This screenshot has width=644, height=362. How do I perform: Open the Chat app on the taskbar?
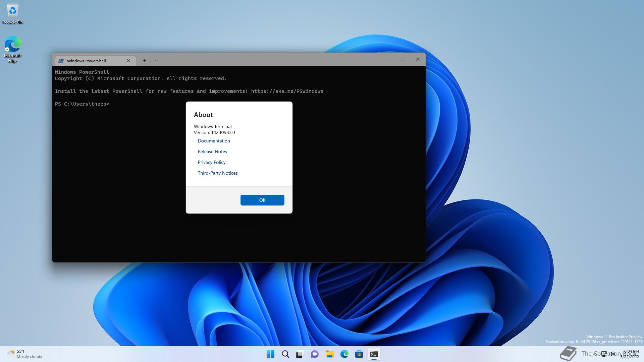315,354
